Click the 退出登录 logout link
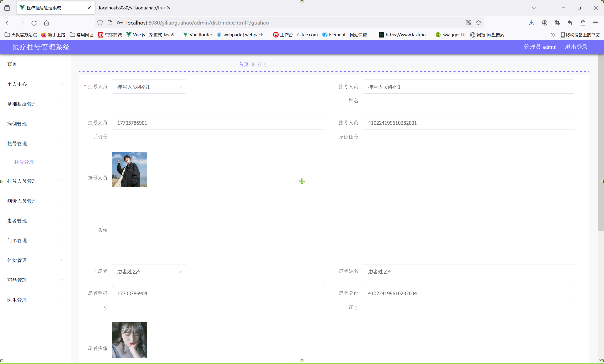The width and height of the screenshot is (604, 364). tap(576, 47)
